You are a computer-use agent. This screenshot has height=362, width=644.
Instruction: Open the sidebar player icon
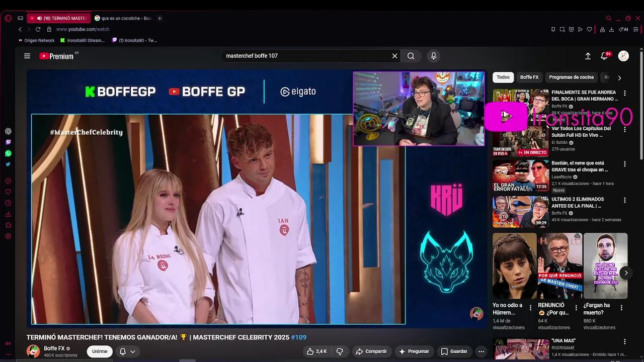tap(8, 181)
